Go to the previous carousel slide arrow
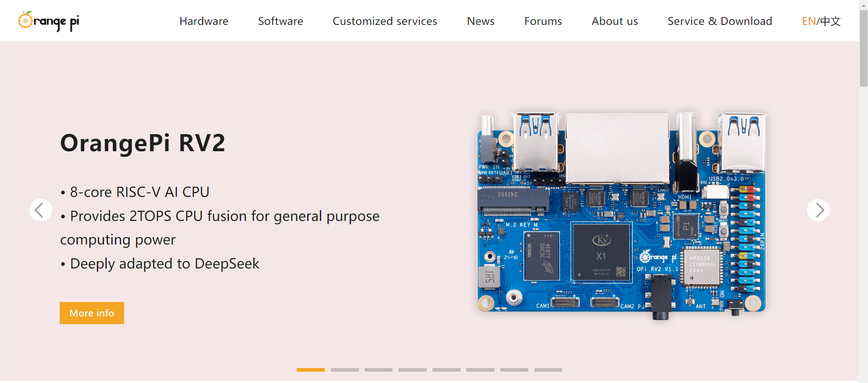The image size is (868, 383). (40, 210)
